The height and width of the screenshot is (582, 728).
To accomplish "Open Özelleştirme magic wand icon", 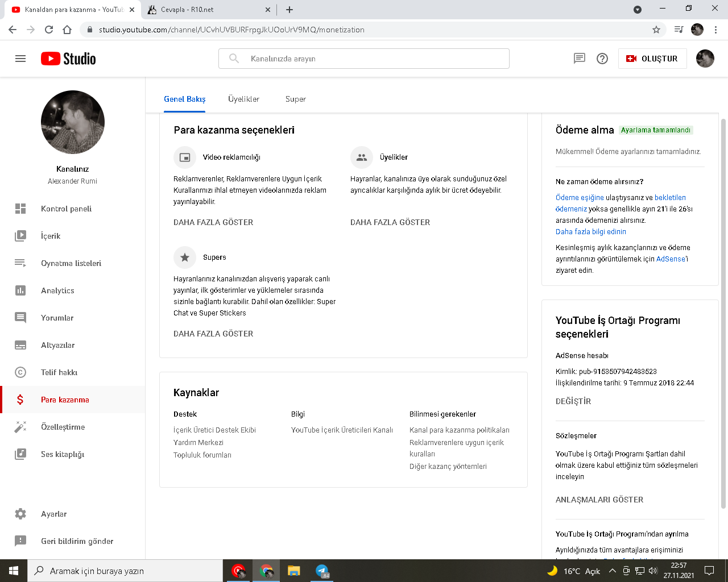I will [20, 427].
